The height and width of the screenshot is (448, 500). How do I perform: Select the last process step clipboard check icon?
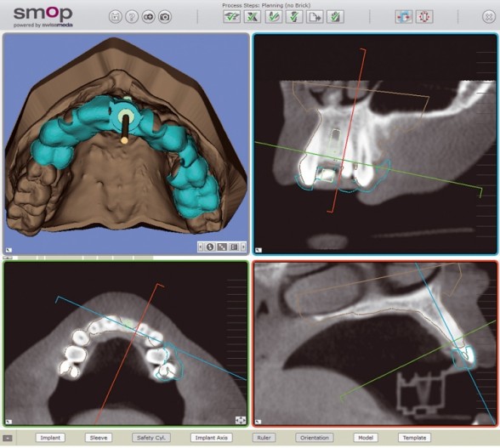335,17
